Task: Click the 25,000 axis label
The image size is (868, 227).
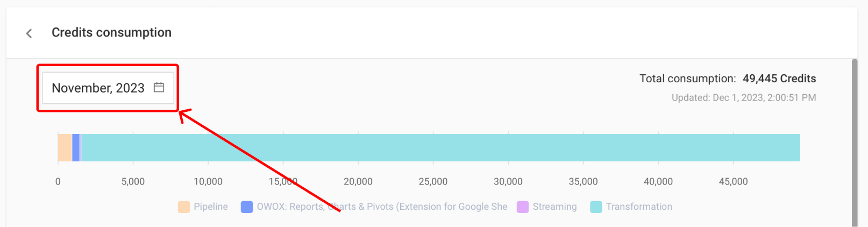Action: coord(433,182)
